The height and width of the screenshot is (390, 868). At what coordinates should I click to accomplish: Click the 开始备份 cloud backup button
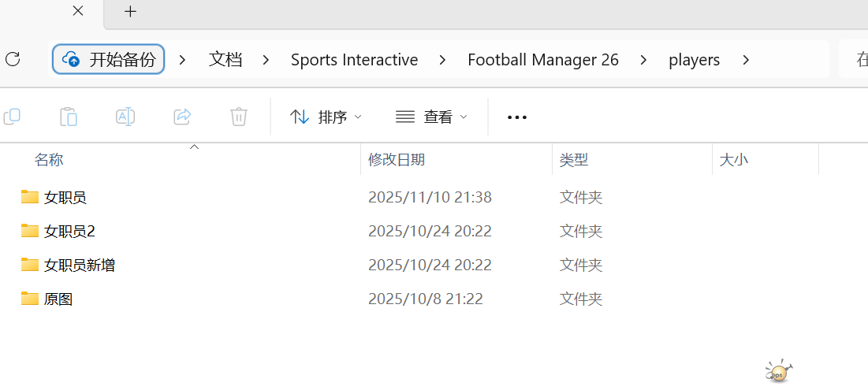click(109, 59)
